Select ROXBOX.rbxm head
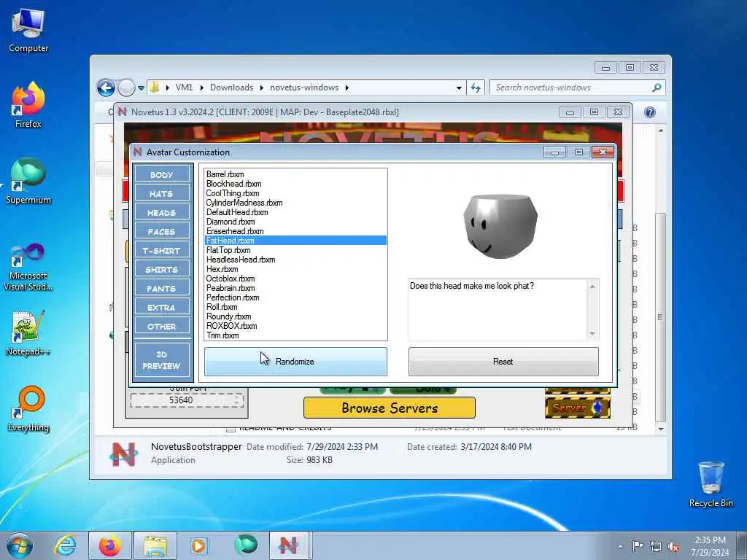Image resolution: width=747 pixels, height=560 pixels. click(295, 326)
